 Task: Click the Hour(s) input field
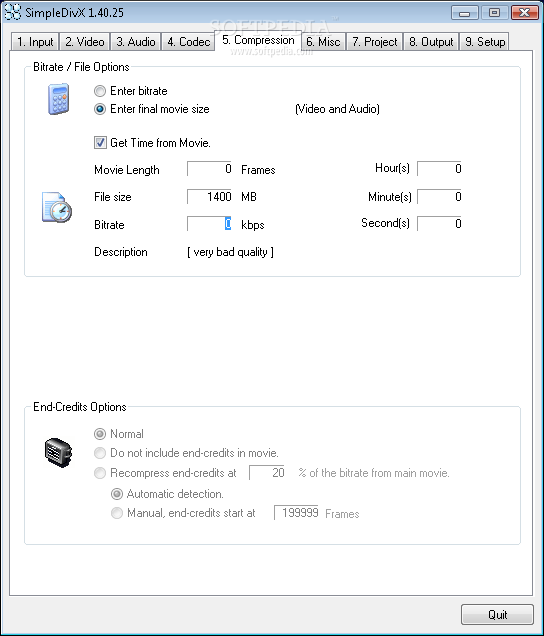pyautogui.click(x=439, y=169)
